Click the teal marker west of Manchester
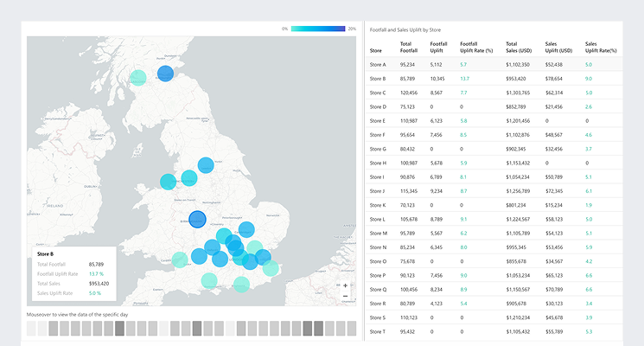Viewport: 644px width, 346px height. (x=167, y=182)
